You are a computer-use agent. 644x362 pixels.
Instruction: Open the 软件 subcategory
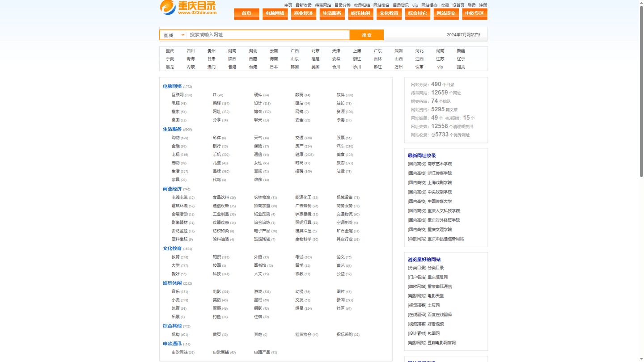341,95
